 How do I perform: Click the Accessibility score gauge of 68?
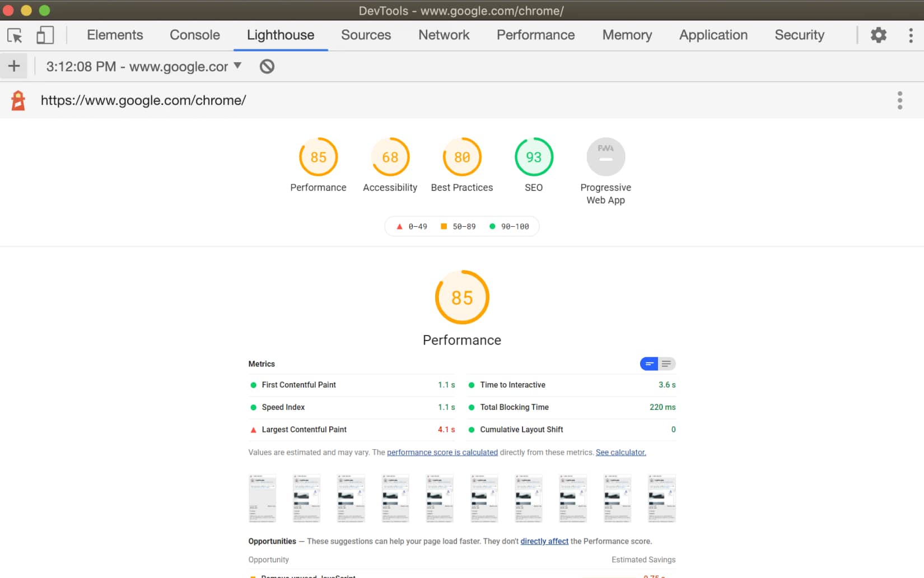[x=390, y=157]
